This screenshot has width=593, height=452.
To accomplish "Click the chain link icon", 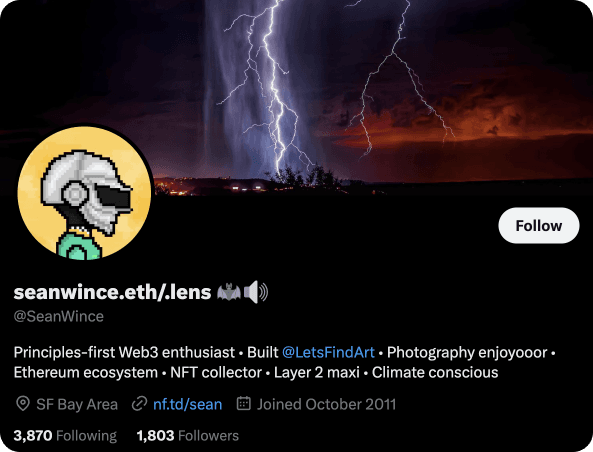I will coord(139,404).
